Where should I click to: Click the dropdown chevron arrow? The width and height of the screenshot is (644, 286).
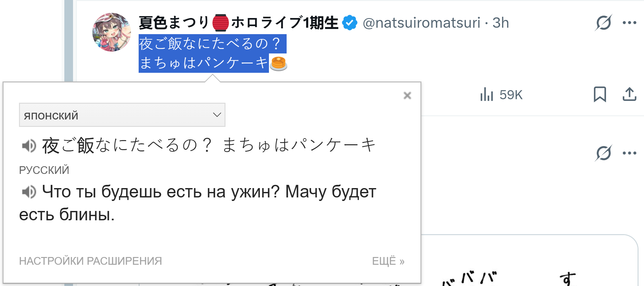[x=217, y=115]
